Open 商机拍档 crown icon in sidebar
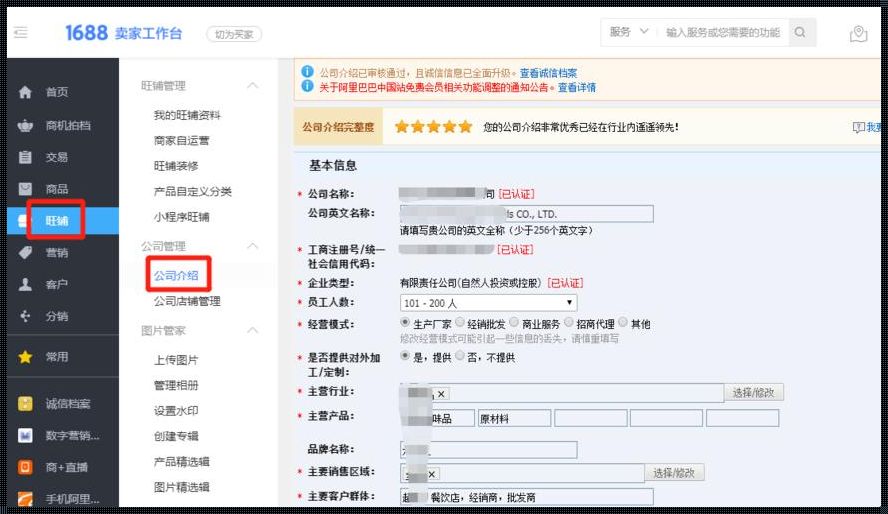888x514 pixels. [26, 125]
